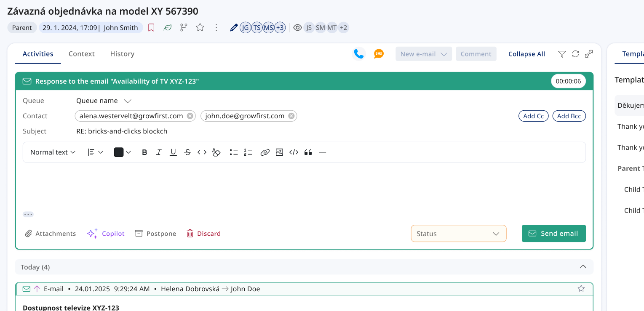Toggle the bookmark flag on the ticket
644x311 pixels.
click(x=151, y=27)
